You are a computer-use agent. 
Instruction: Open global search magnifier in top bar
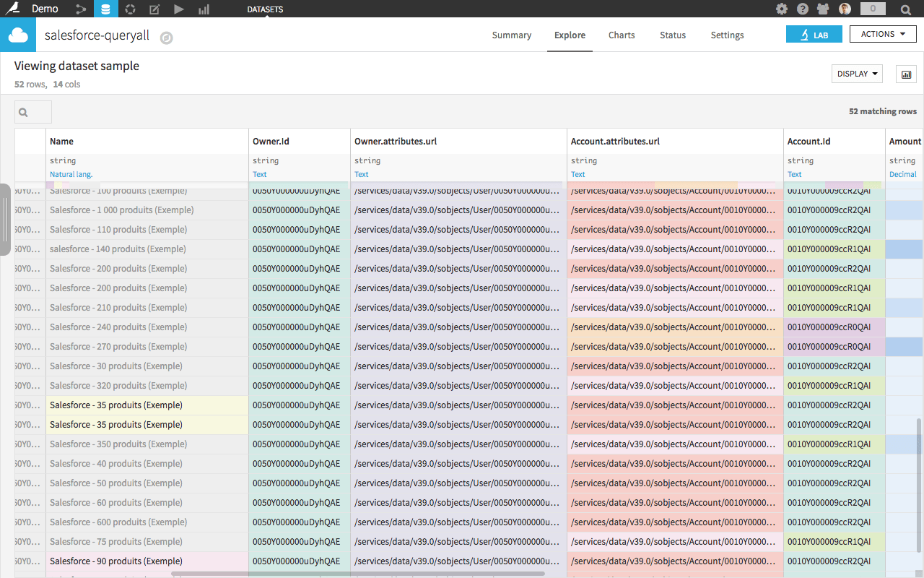tap(905, 9)
